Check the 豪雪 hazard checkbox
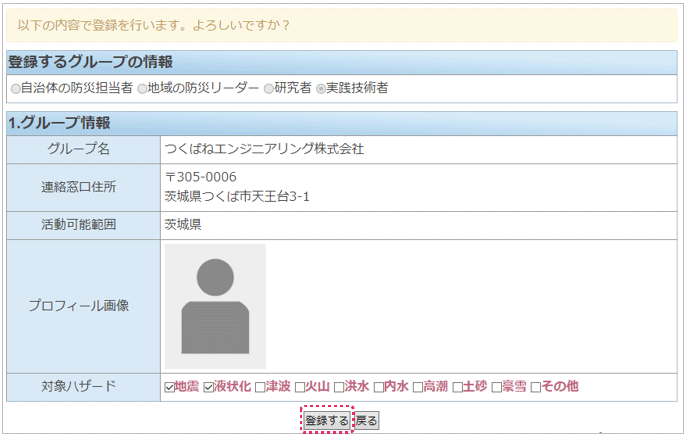The width and height of the screenshot is (688, 437). (x=496, y=387)
